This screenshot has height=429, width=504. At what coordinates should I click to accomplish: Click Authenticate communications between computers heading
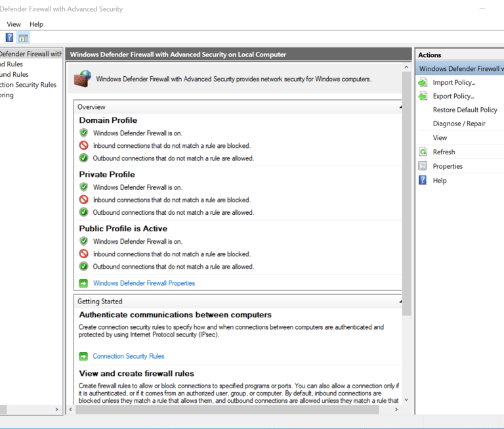[175, 315]
